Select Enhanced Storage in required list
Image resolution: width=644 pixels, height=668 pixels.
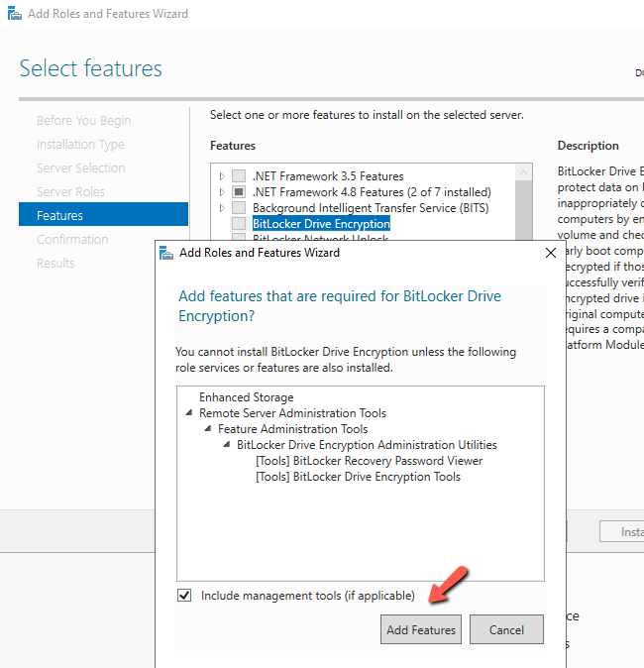[246, 397]
